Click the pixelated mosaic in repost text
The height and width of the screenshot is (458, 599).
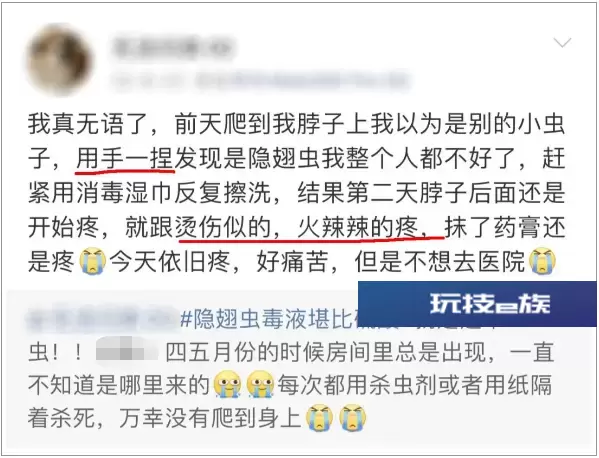[126, 350]
